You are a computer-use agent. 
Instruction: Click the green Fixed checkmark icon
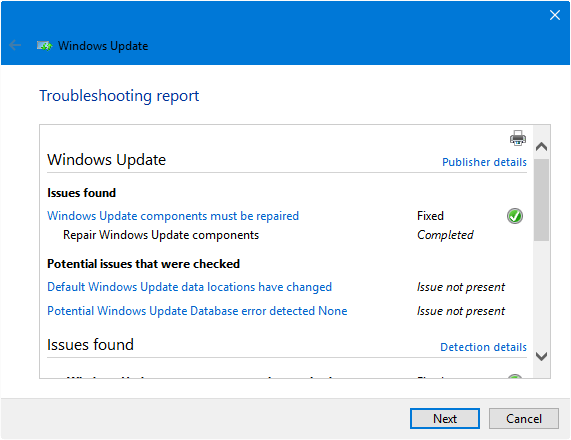pyautogui.click(x=515, y=216)
